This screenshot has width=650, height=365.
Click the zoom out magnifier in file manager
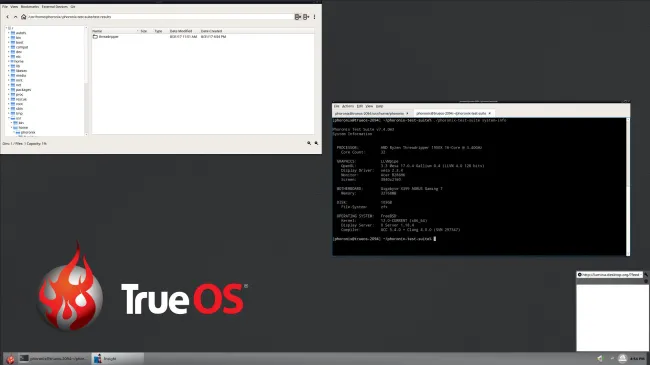tap(309, 143)
